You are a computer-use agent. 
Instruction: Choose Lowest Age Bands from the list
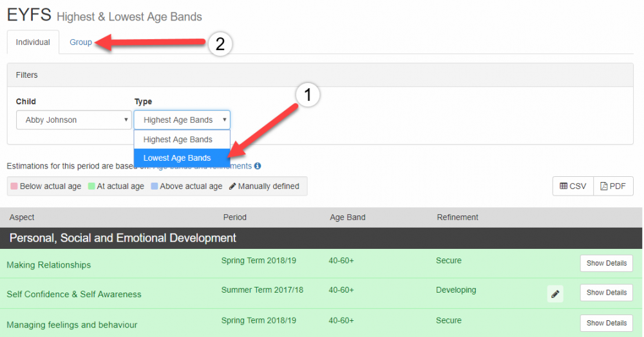(x=177, y=158)
